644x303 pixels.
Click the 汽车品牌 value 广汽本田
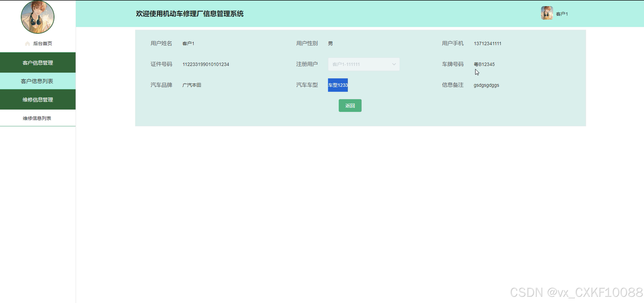tap(192, 85)
